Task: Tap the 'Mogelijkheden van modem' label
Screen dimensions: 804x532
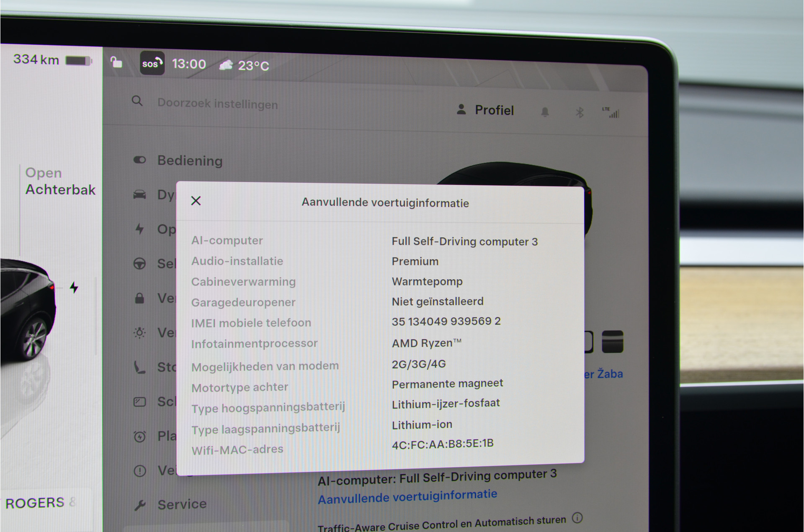Action: point(265,366)
